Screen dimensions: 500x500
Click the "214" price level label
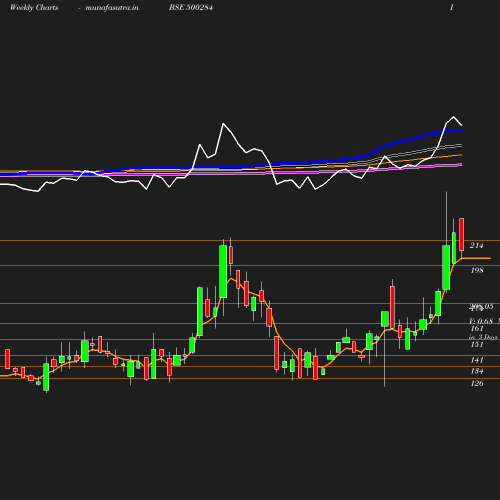[x=476, y=246]
